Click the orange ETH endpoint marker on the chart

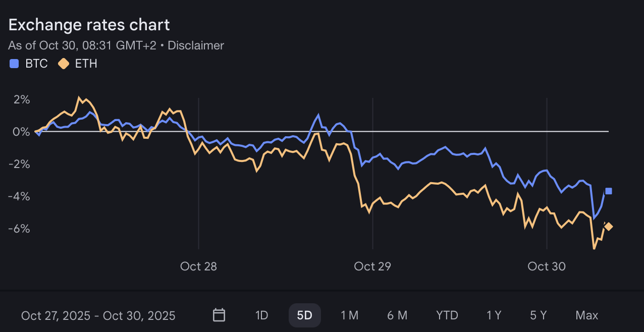point(608,227)
